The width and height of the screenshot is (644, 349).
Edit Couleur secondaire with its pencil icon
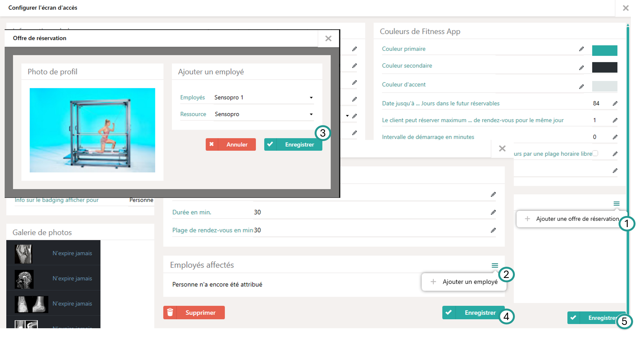point(581,68)
